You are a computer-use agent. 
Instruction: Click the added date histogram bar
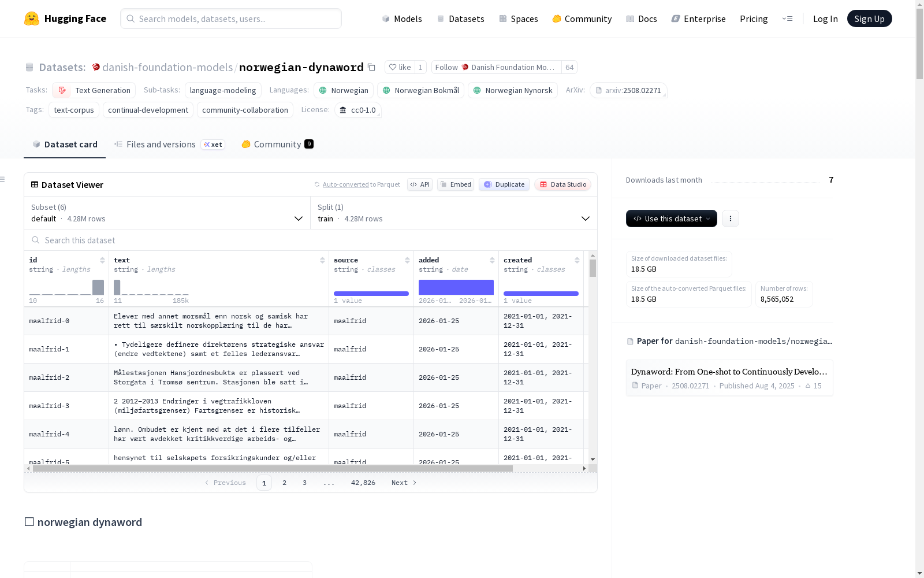point(456,287)
